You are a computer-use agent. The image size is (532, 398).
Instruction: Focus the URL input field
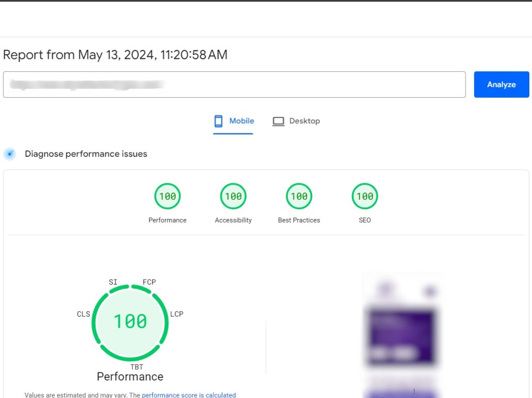(x=235, y=84)
